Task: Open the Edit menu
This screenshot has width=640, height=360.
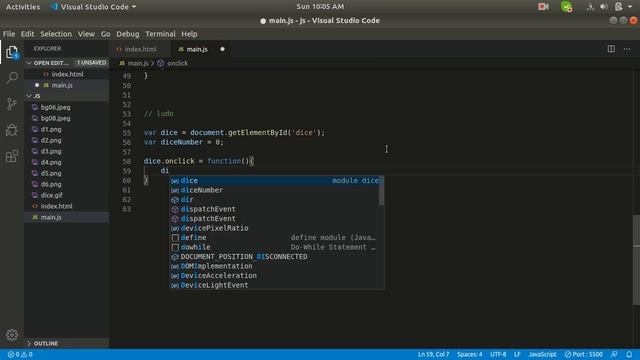Action: click(x=27, y=34)
